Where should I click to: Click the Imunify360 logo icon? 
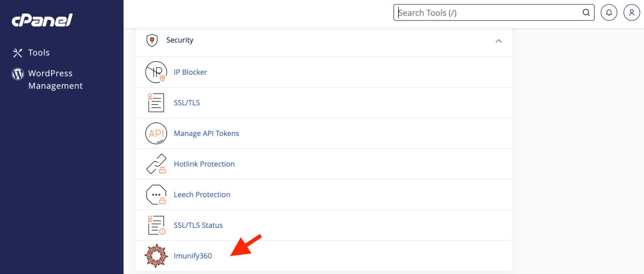click(156, 256)
